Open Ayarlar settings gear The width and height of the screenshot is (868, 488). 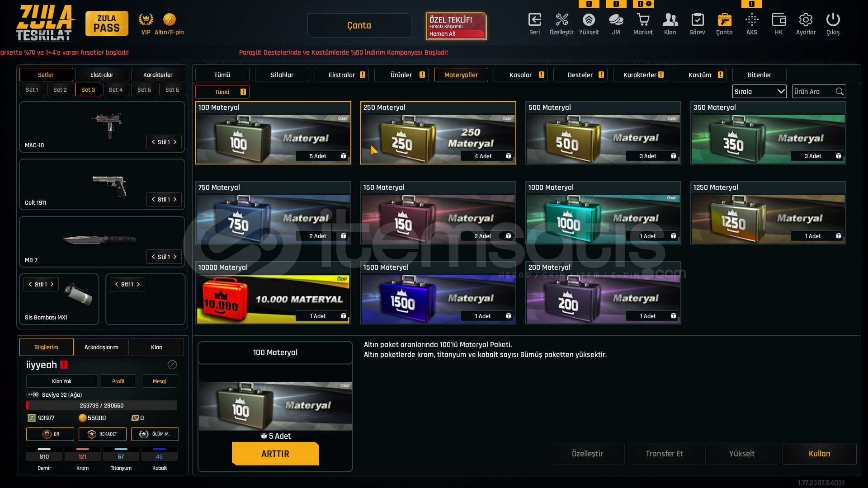point(806,20)
